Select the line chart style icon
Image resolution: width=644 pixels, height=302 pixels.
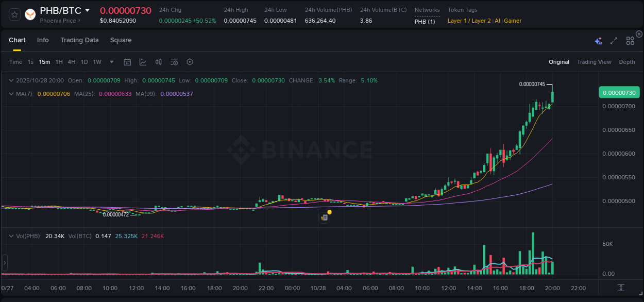(143, 62)
